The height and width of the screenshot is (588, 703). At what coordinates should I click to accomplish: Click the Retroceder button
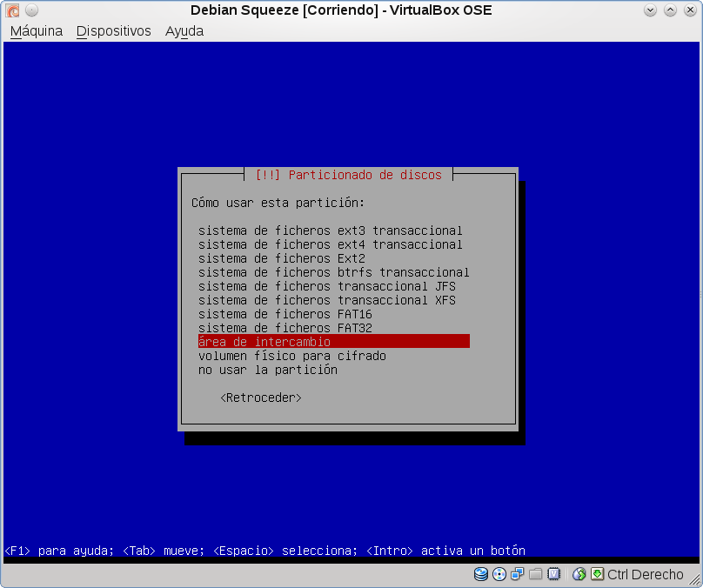pos(261,398)
